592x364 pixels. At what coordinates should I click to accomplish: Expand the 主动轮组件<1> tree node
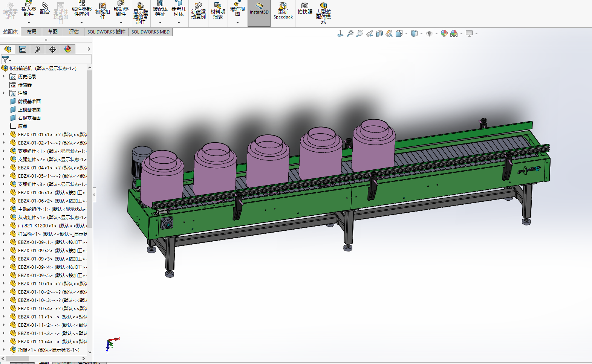(4, 209)
